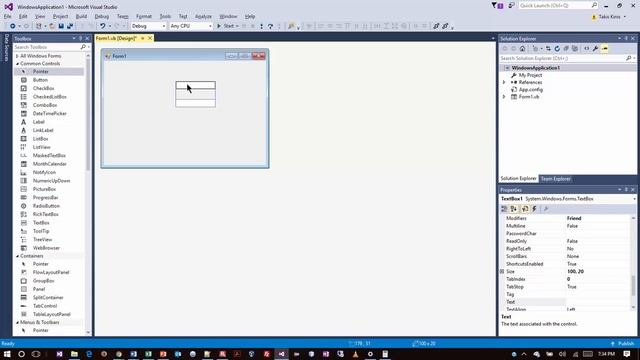Select the TabControl container item
Viewport: 640px width, 360px height.
tap(45, 306)
